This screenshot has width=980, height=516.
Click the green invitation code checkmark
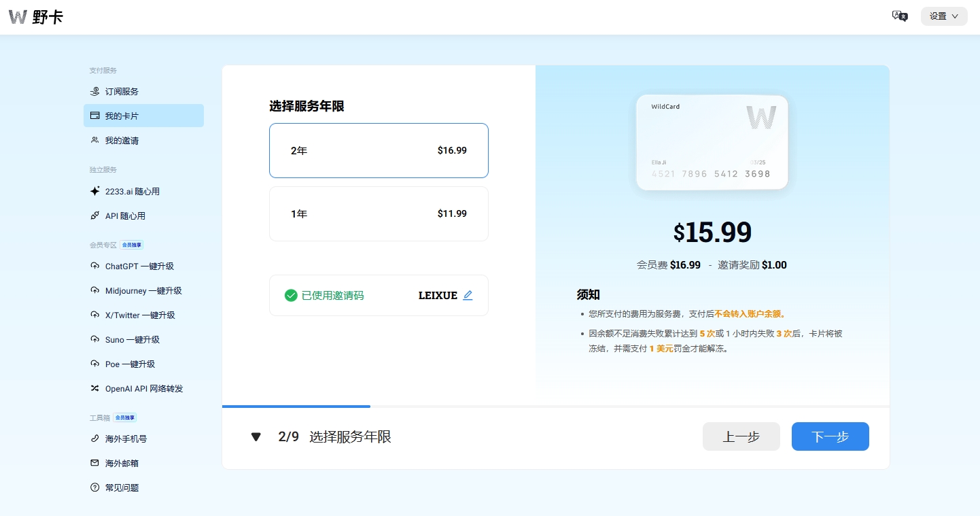[x=291, y=295]
